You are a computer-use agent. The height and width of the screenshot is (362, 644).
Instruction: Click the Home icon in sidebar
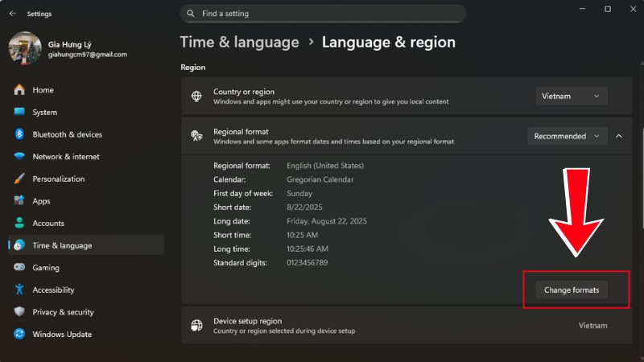(x=19, y=90)
